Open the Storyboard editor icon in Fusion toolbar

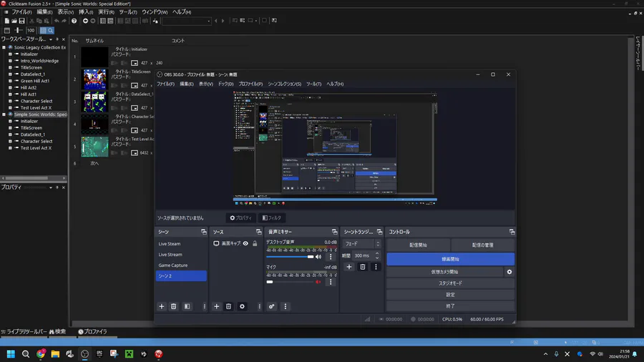[102, 21]
